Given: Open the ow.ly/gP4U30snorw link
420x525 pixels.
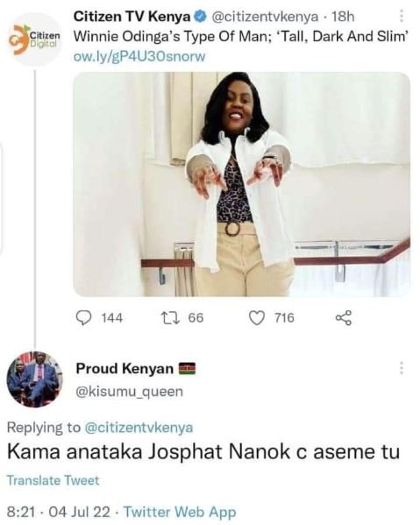Looking at the screenshot, I should pyautogui.click(x=139, y=57).
